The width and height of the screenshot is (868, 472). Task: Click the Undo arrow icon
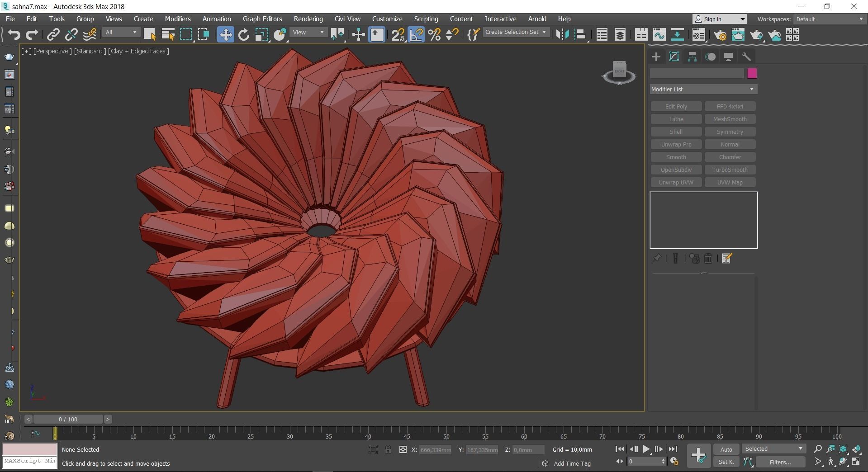tap(14, 35)
